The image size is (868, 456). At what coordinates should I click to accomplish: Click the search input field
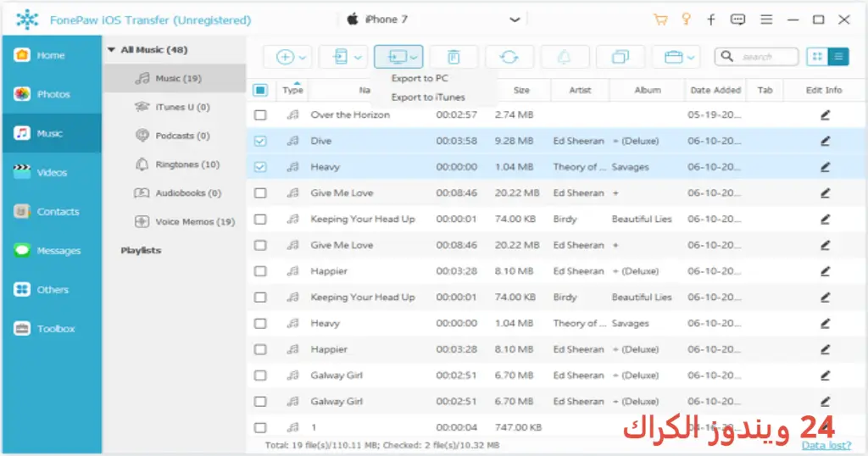pyautogui.click(x=757, y=57)
